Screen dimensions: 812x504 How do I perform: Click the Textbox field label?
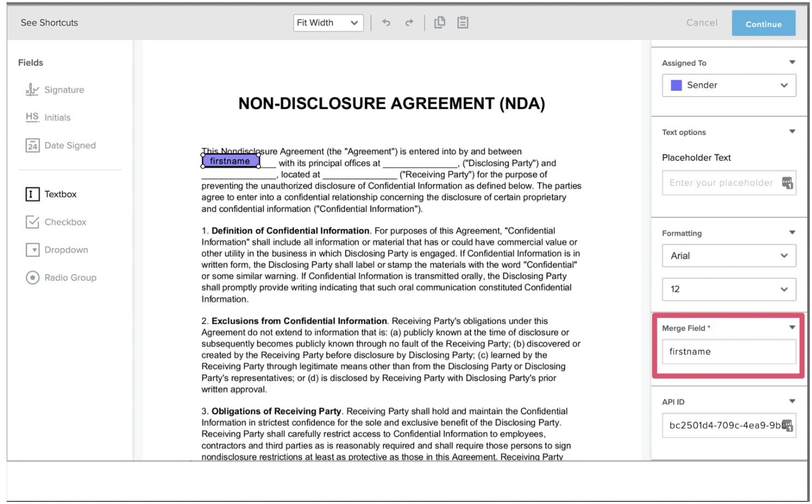click(x=61, y=194)
